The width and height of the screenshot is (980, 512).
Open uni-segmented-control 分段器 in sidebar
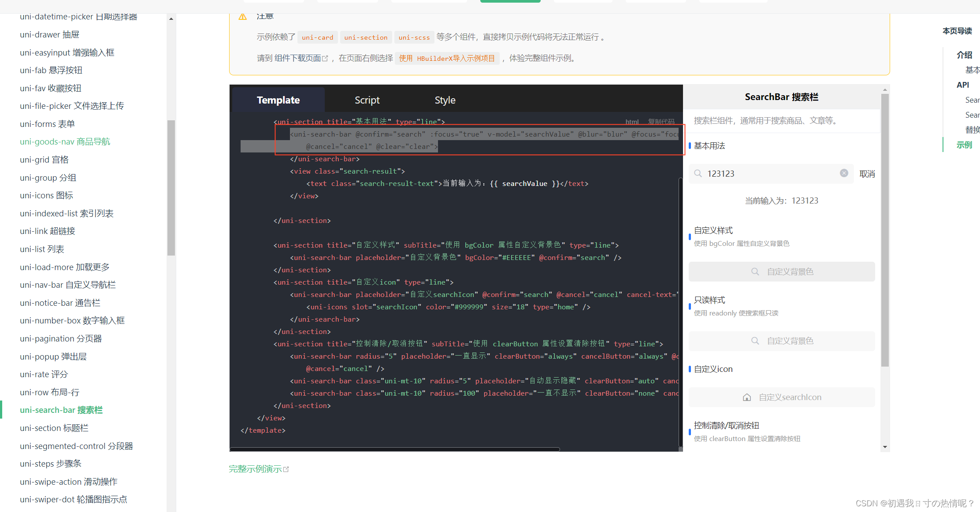(76, 446)
